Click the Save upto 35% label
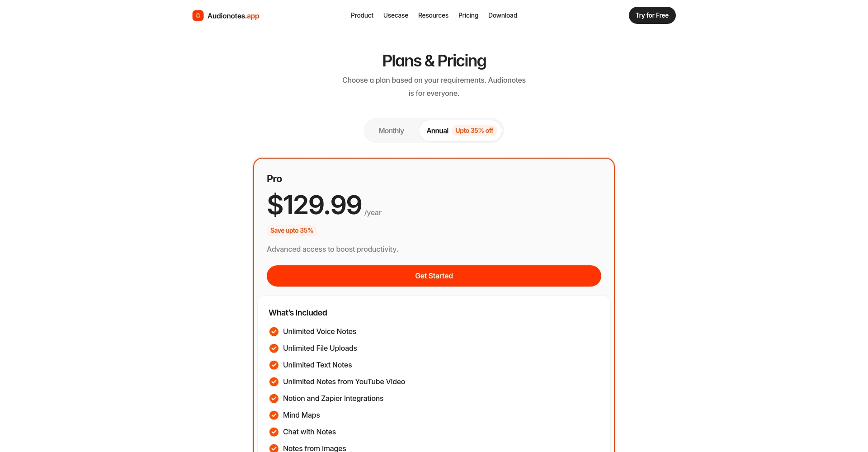The image size is (868, 452). coord(292,231)
